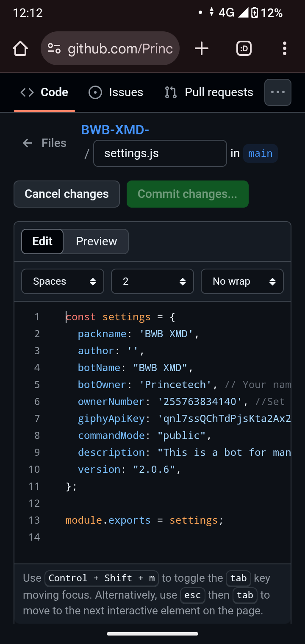The width and height of the screenshot is (305, 644).
Task: Place cursor in author: '' line
Action: 111,351
